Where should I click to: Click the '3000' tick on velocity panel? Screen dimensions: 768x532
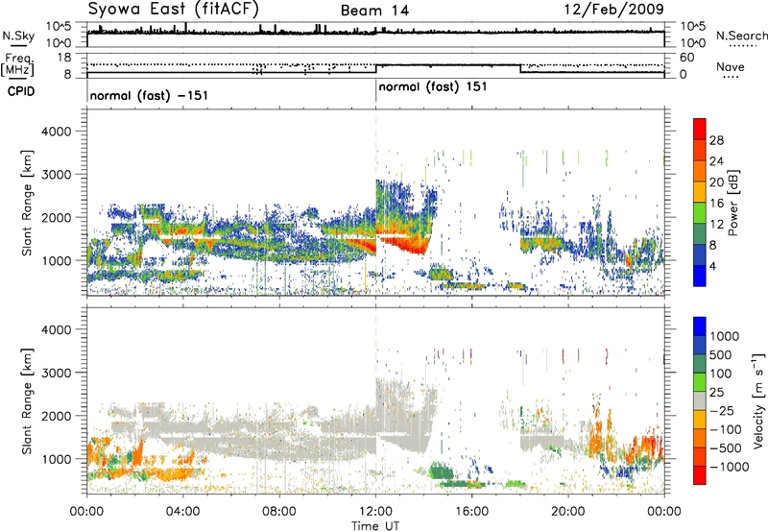[56, 373]
